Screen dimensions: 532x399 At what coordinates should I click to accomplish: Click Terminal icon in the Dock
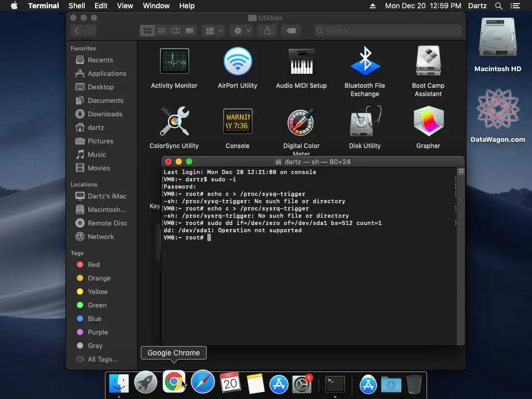pyautogui.click(x=335, y=384)
